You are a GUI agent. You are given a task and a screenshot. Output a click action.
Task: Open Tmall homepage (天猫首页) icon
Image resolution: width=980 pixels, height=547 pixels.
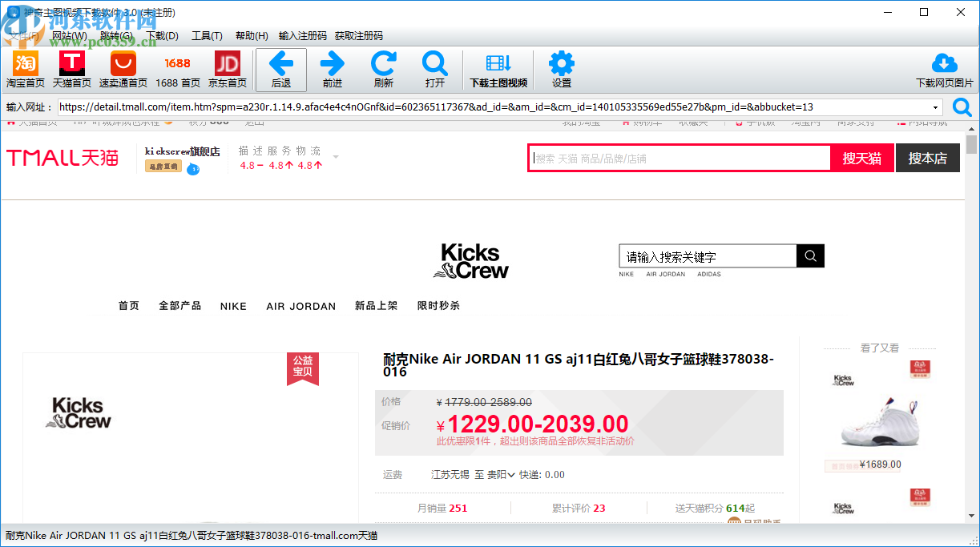click(x=71, y=69)
